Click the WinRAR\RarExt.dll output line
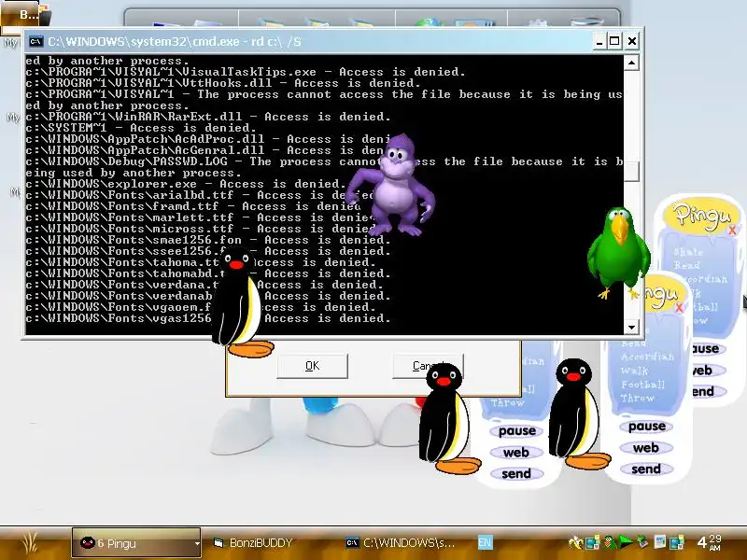 (208, 118)
